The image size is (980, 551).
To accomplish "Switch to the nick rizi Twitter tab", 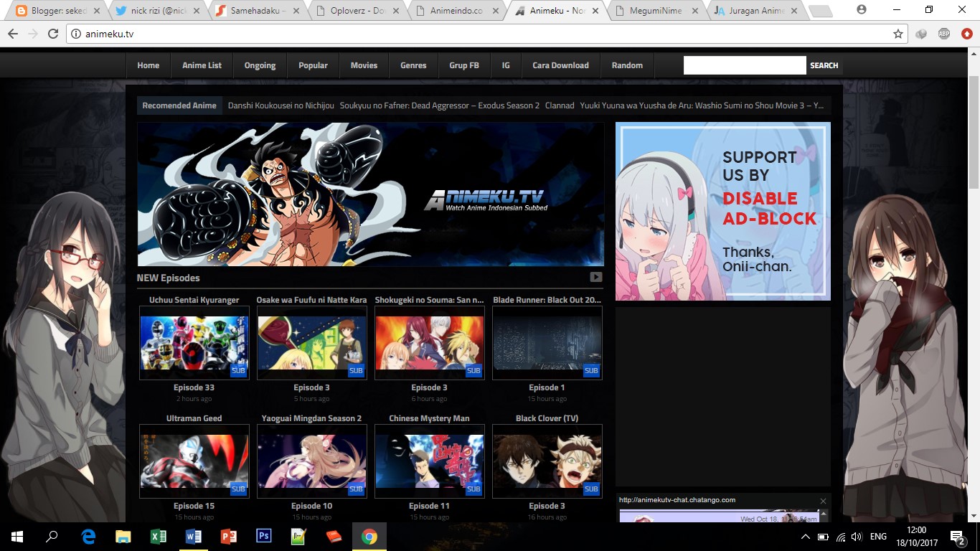I will 158,11.
